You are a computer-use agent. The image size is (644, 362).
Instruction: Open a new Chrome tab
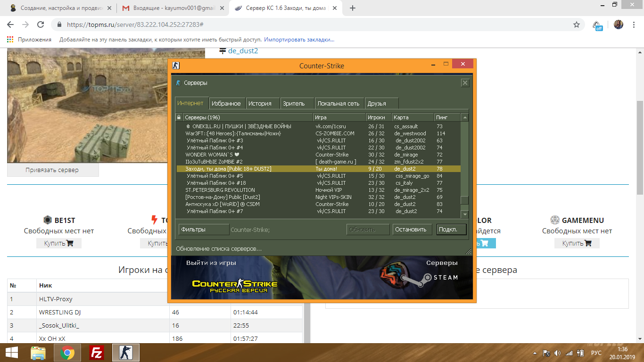(353, 8)
